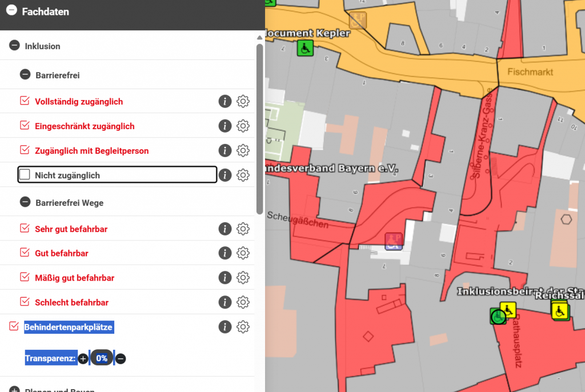Uncheck Vollständig zugänglich layer checkbox
The height and width of the screenshot is (392, 585).
click(25, 101)
